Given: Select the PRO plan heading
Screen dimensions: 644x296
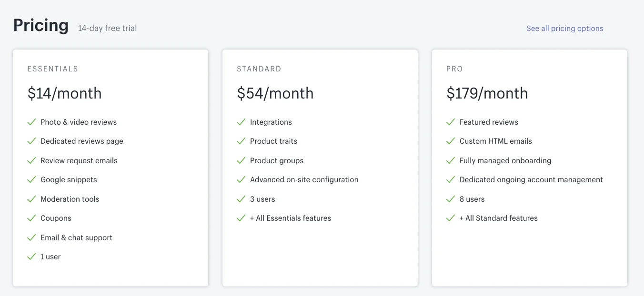Looking at the screenshot, I should tap(454, 69).
